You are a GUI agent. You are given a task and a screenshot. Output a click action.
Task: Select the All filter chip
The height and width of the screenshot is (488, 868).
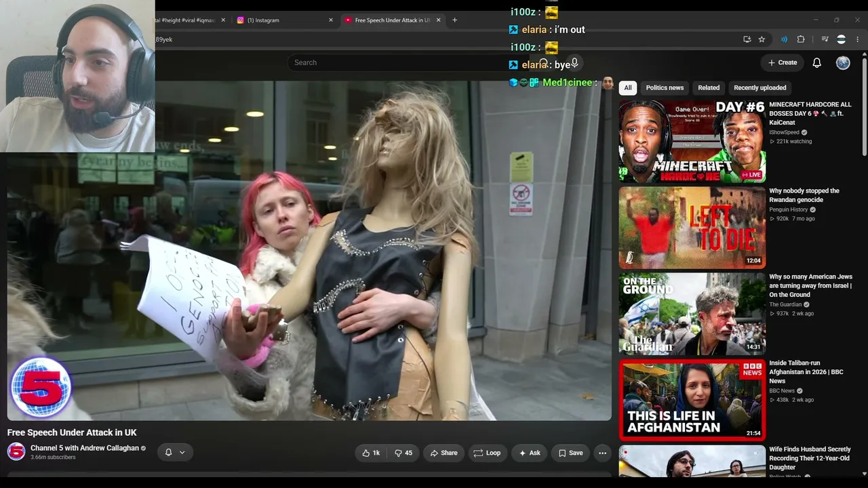pyautogui.click(x=628, y=87)
